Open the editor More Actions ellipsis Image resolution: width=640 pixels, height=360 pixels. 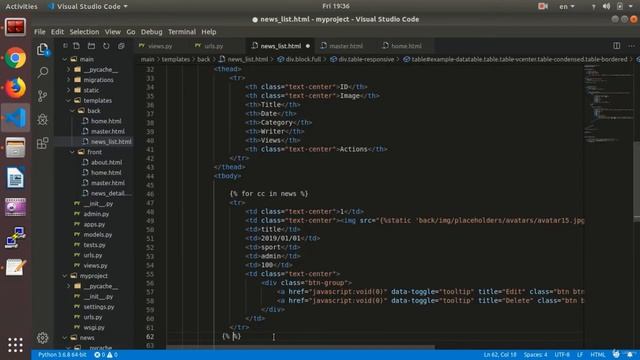(x=631, y=46)
